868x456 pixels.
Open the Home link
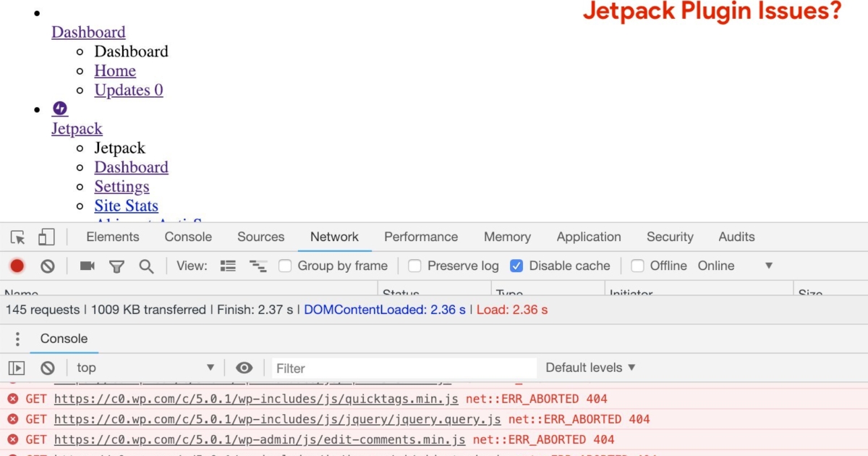pyautogui.click(x=115, y=71)
